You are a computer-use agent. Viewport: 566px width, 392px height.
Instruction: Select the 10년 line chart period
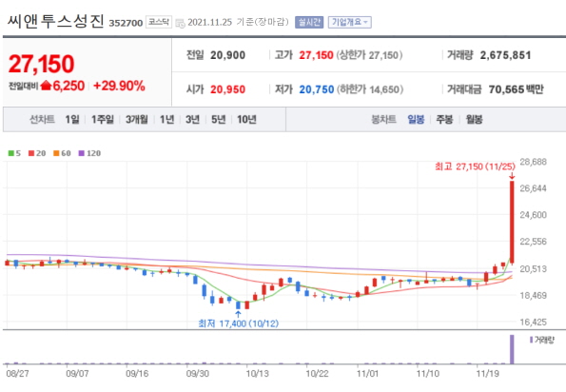point(246,119)
